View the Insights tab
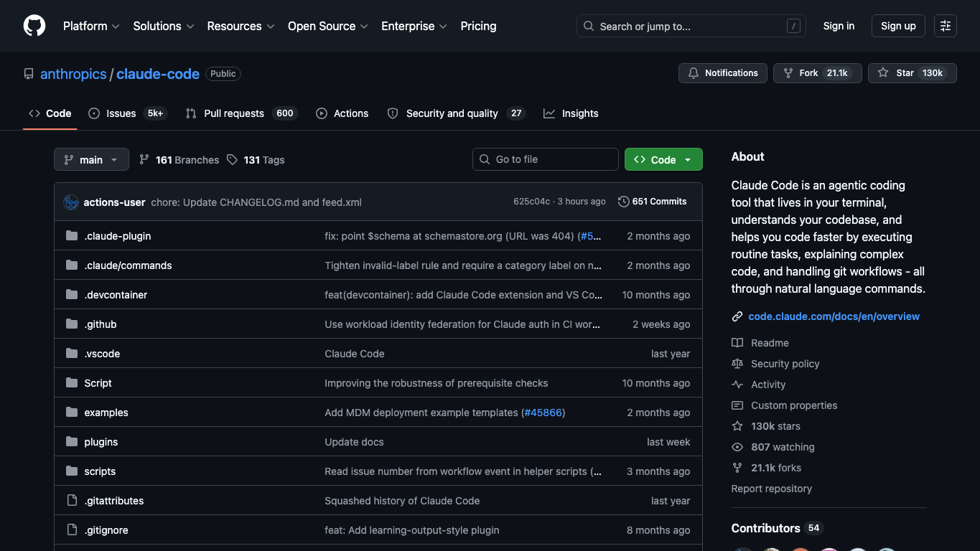The width and height of the screenshot is (980, 551). pos(571,113)
